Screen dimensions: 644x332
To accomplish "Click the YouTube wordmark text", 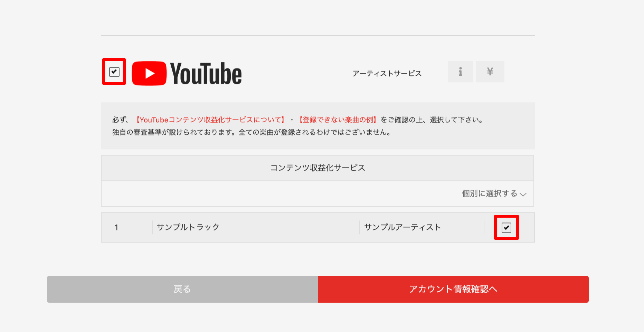I will 206,74.
